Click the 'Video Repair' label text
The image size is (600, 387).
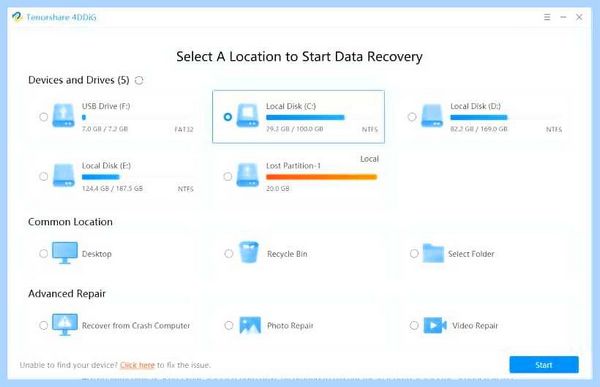(x=475, y=326)
